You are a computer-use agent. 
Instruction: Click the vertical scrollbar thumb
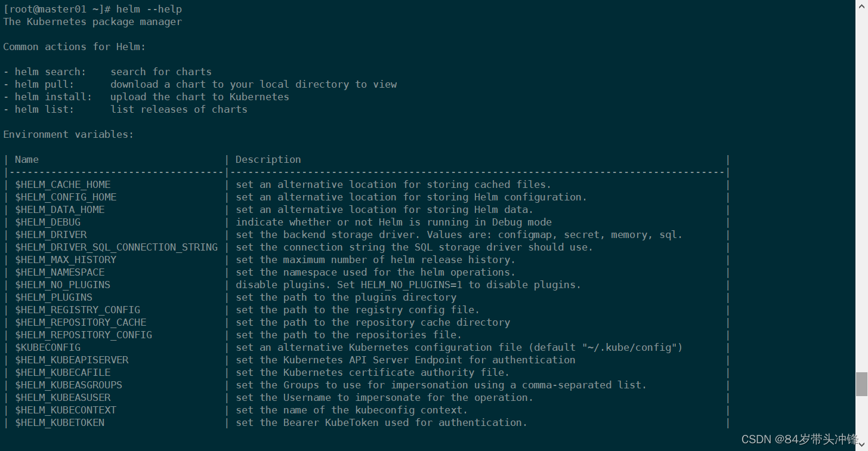point(861,384)
